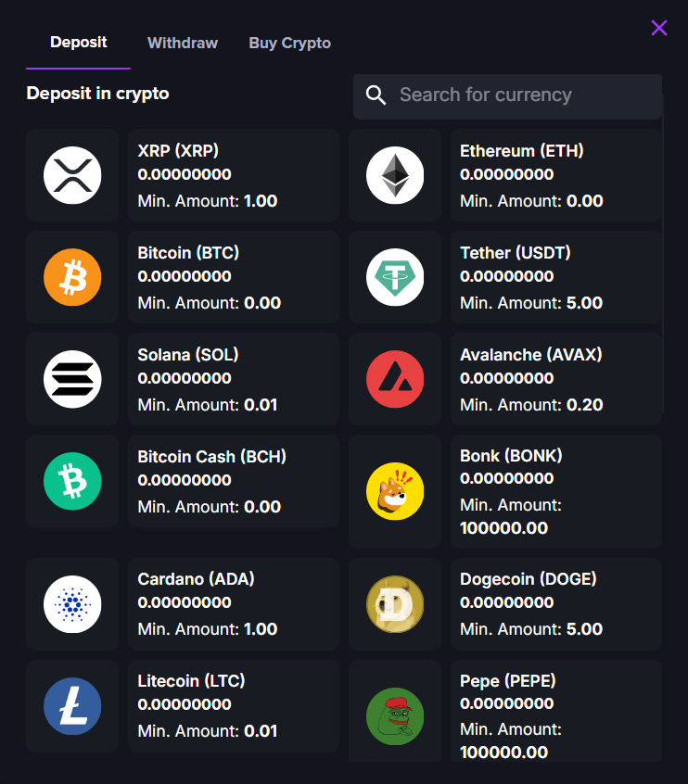Click the green Bitcoin Cash logo
This screenshot has height=784, width=688.
[72, 481]
